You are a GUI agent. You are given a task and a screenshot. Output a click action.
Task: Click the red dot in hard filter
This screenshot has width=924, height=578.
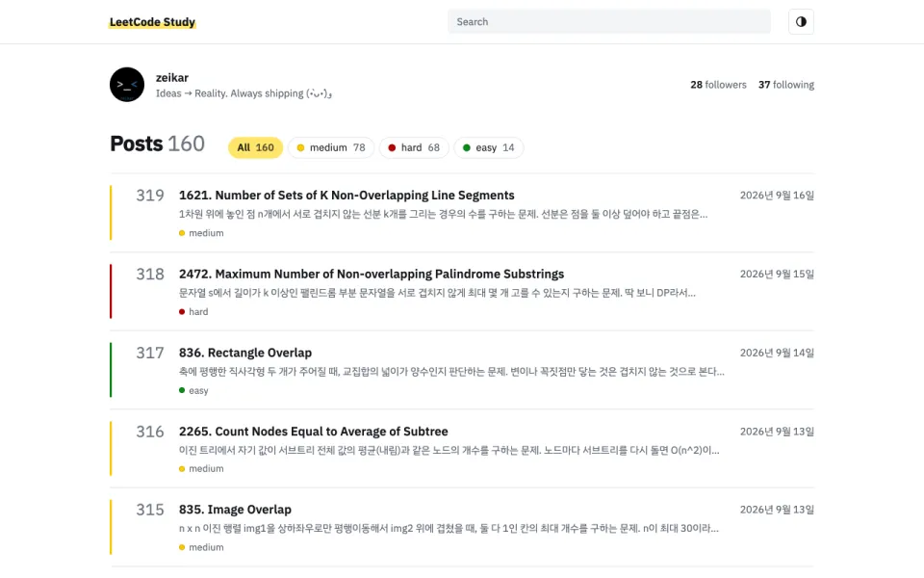(392, 147)
